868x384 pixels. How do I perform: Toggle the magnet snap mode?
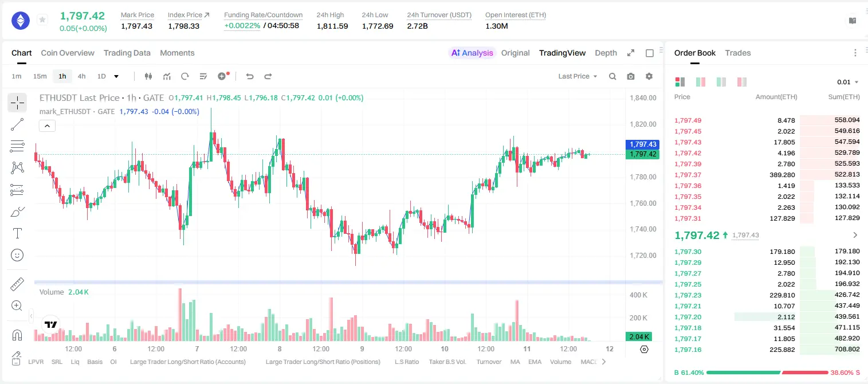(17, 335)
